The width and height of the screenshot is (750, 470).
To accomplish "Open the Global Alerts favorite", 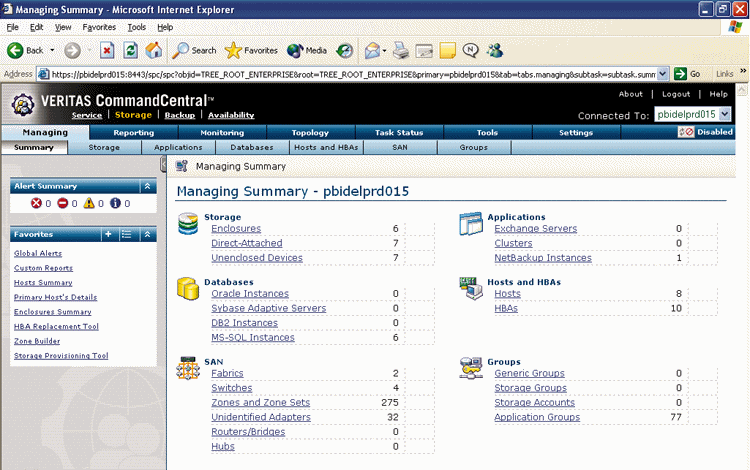I will [x=38, y=253].
